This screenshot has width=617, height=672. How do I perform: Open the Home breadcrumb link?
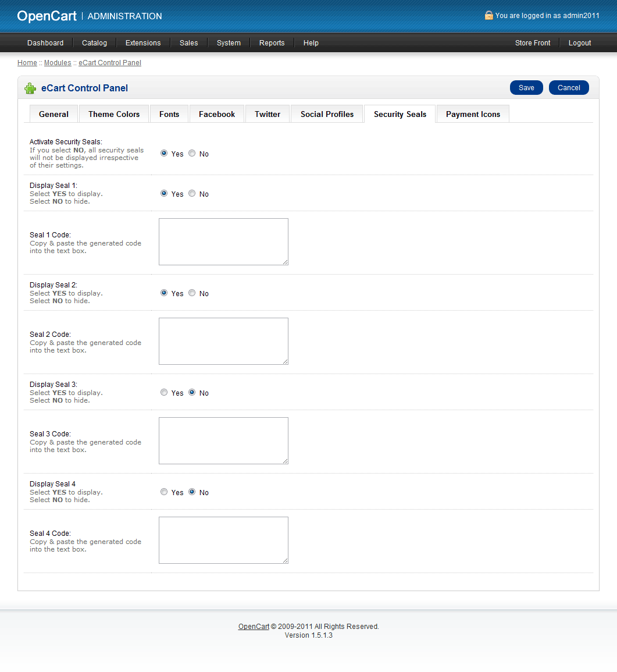coord(27,63)
